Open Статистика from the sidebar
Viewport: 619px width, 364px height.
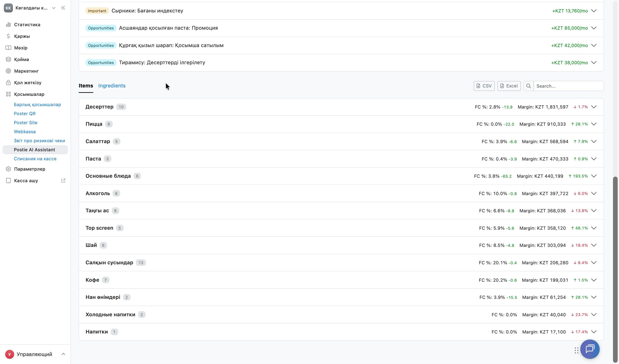point(27,24)
